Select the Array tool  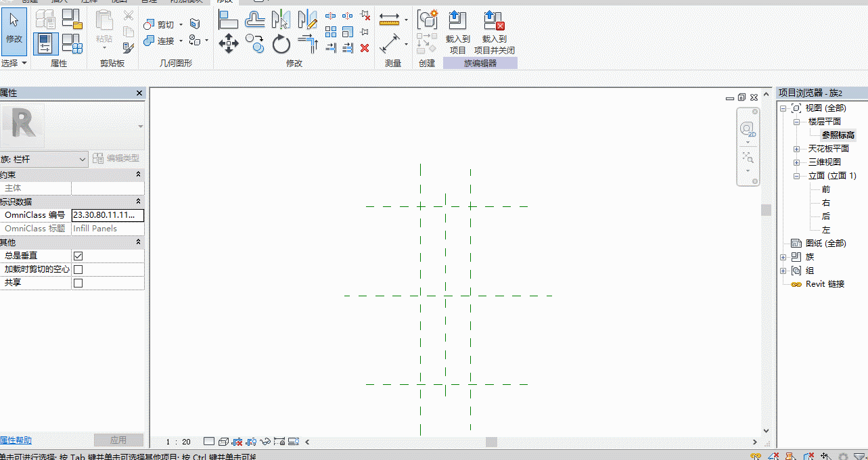click(x=331, y=32)
